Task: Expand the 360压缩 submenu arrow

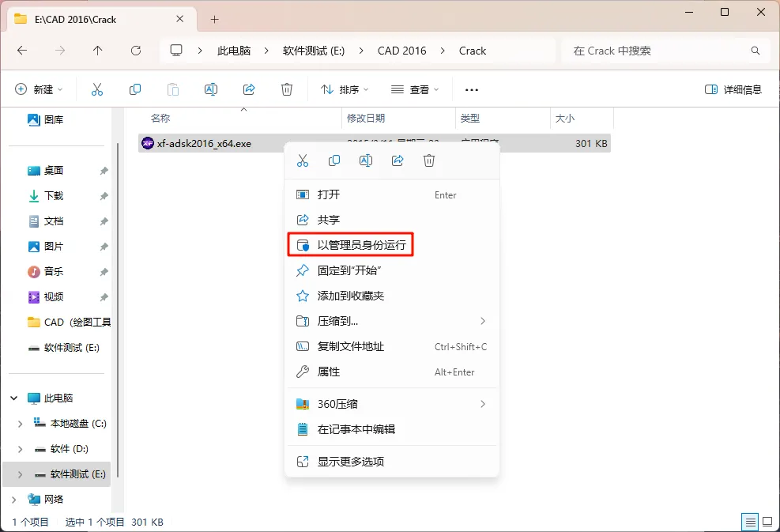Action: 483,404
